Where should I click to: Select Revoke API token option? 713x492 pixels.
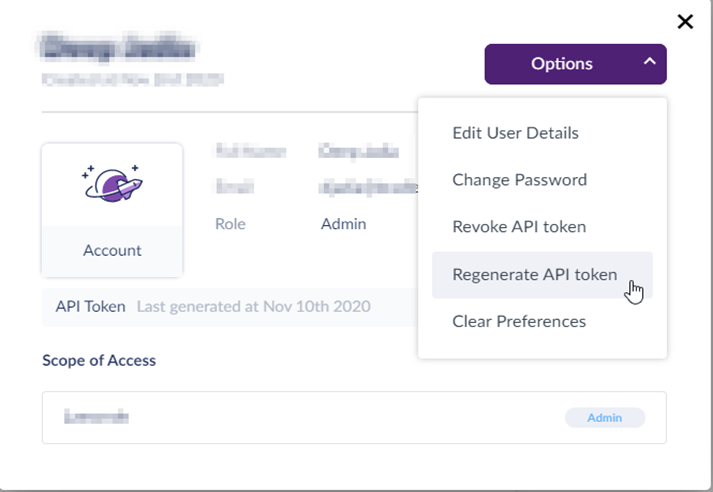(519, 227)
